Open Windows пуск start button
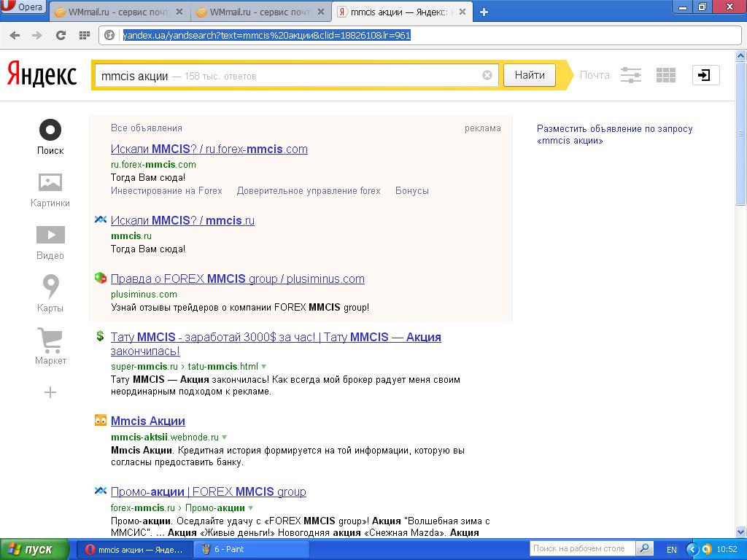Viewport: 747px width, 560px height. tap(34, 550)
